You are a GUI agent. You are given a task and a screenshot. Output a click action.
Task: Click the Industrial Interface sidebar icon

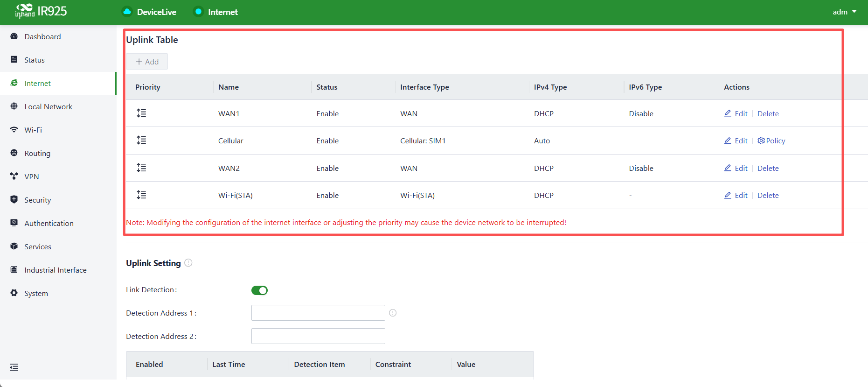(x=14, y=270)
